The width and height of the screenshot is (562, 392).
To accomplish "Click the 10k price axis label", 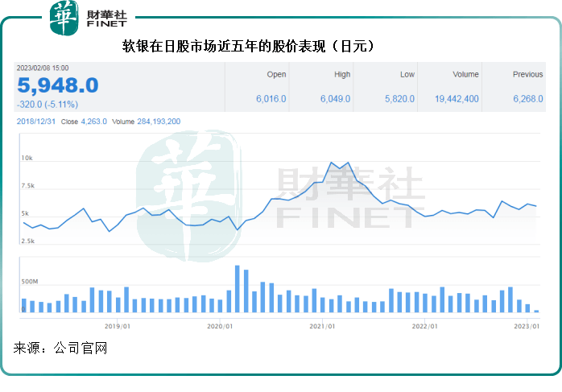I will point(27,158).
